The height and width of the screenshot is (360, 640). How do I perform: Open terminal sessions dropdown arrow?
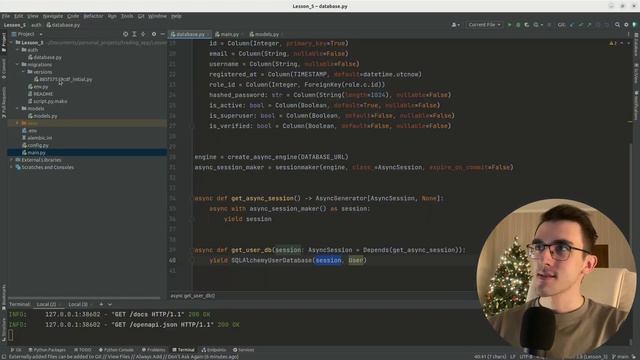click(x=110, y=304)
